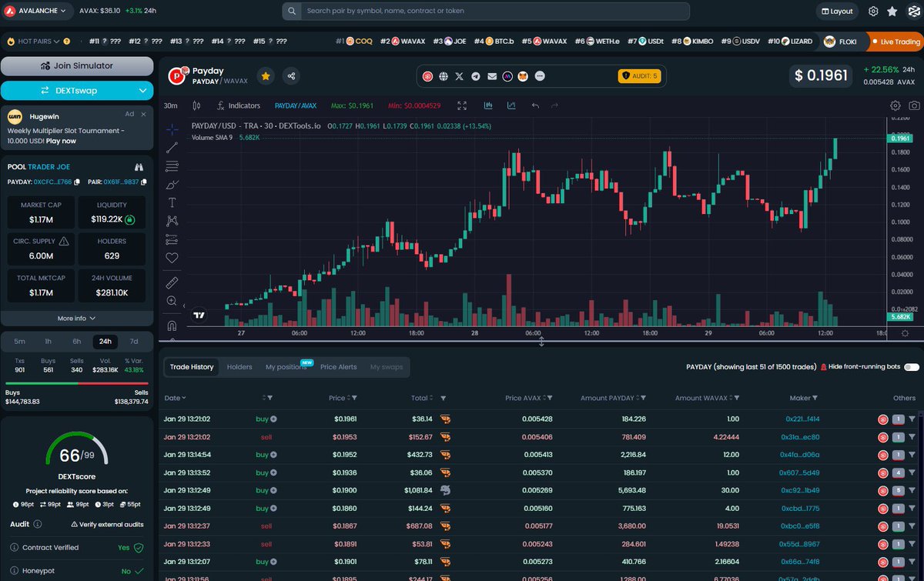The image size is (924, 581).
Task: Open binoculars icon next to Trader Joe pool
Action: [139, 166]
